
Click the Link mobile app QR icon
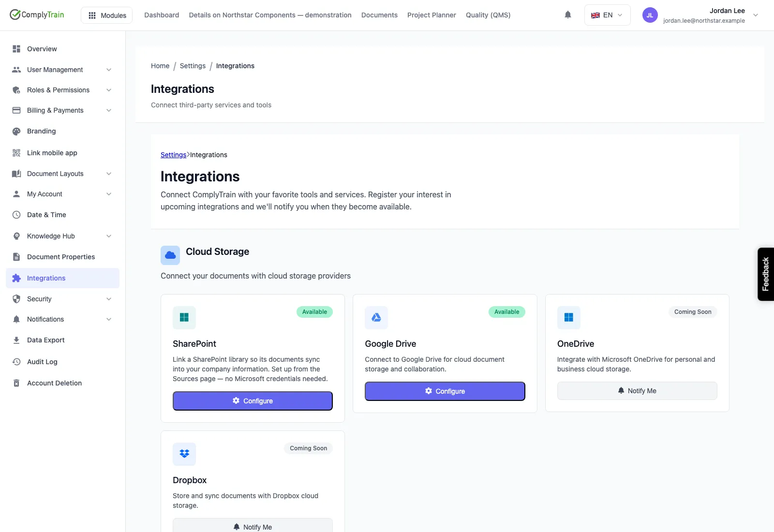16,153
